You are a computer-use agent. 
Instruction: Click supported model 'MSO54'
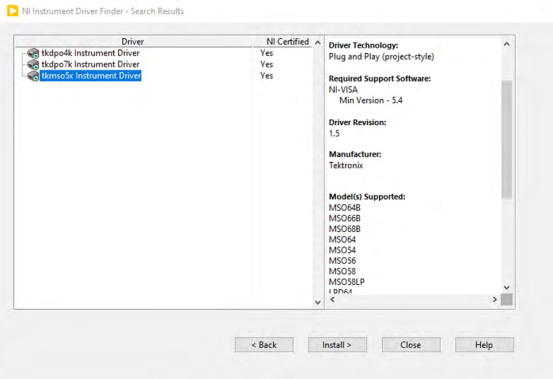point(342,250)
